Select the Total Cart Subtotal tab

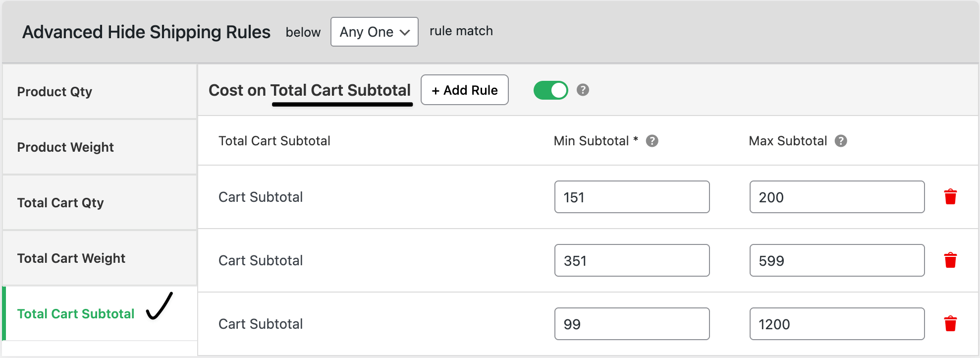point(75,313)
